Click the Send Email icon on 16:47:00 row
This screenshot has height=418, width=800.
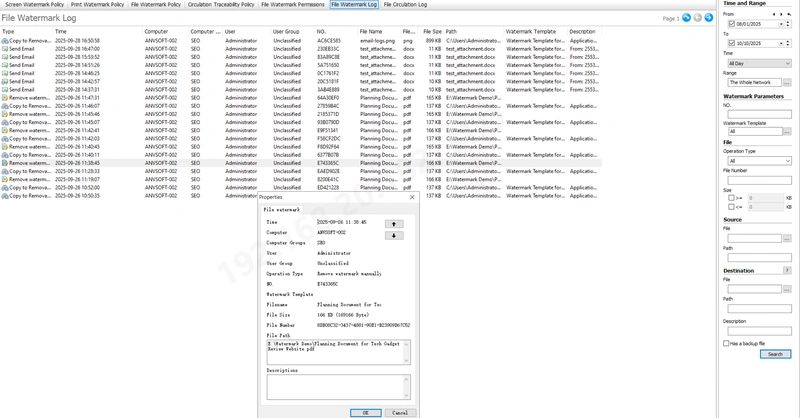5,49
